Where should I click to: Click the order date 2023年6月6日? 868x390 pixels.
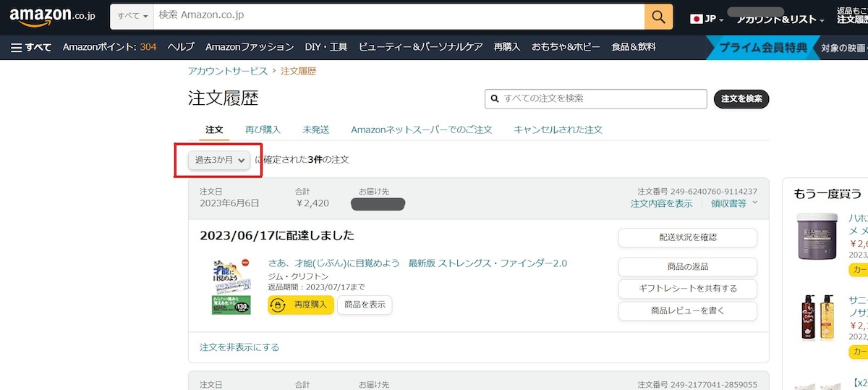(229, 203)
